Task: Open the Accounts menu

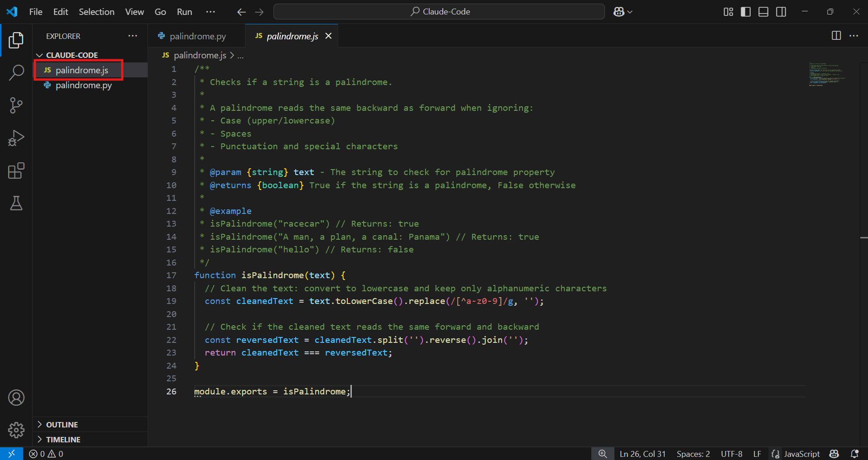Action: [x=16, y=398]
